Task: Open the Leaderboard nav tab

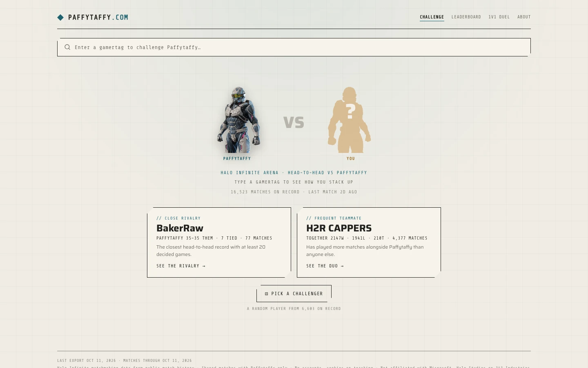Action: 466,17
